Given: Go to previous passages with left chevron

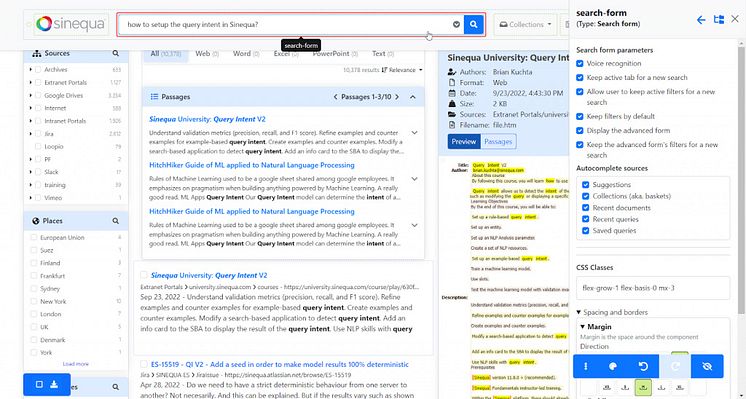Looking at the screenshot, I should click(335, 97).
